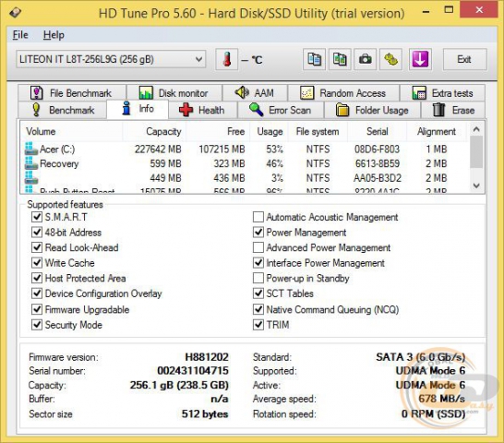Screen dimensions: 504x443
Task: Click the Alignment column header
Action: [x=437, y=131]
